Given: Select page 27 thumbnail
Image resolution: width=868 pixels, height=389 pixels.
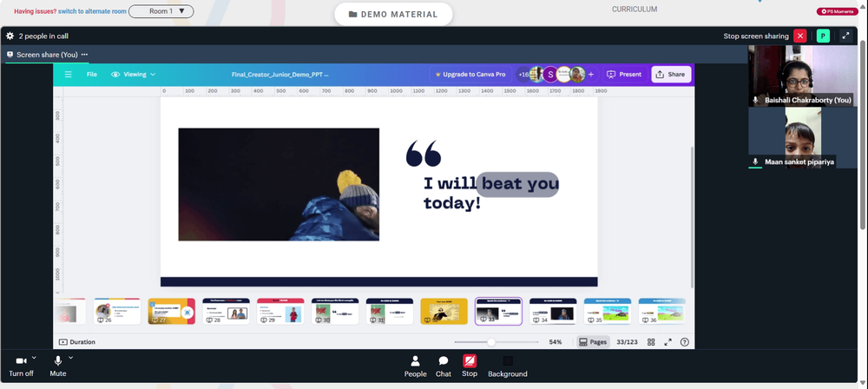Looking at the screenshot, I should click(172, 311).
